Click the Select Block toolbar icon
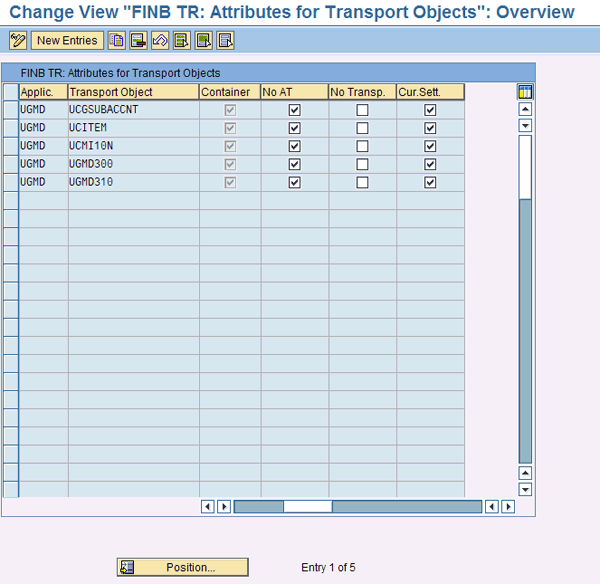 [203, 41]
